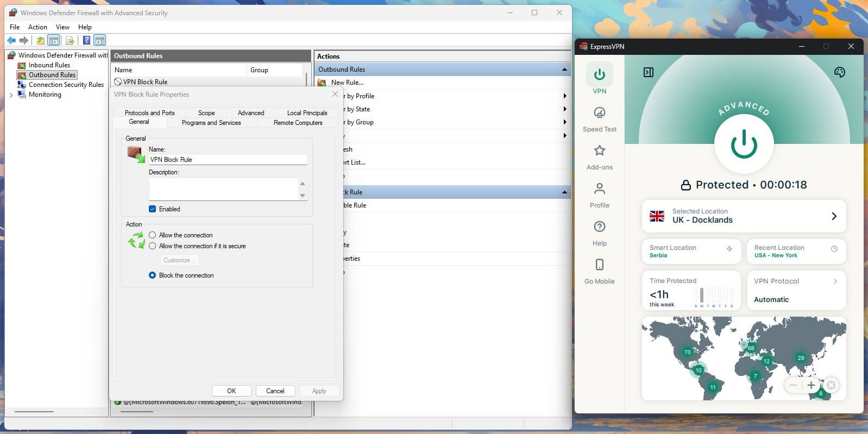Screen dimensions: 868x434
Task: Expand the Monitoring node in the firewall tree
Action: coord(11,95)
